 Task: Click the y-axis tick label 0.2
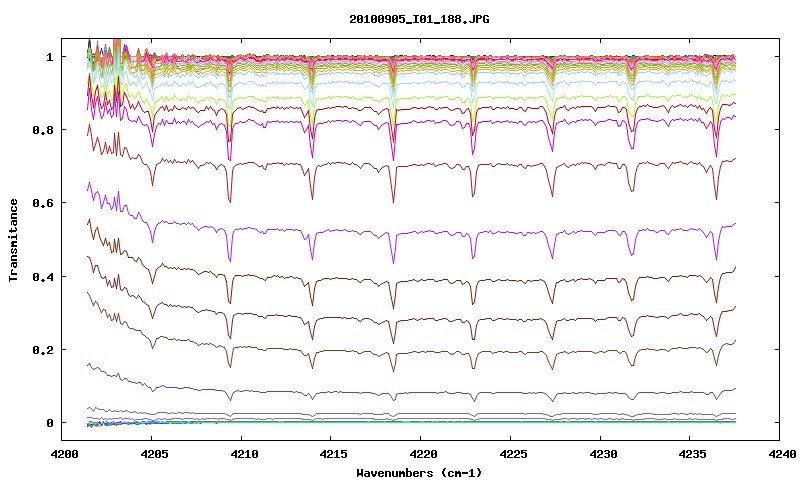click(42, 350)
